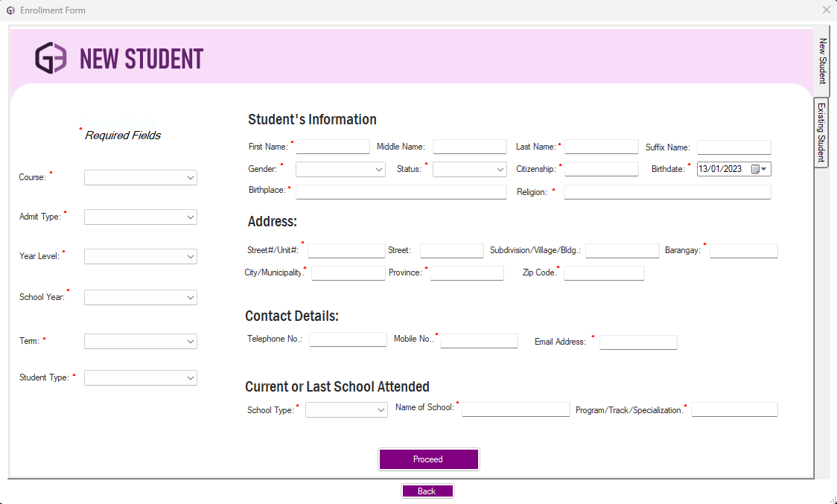The width and height of the screenshot is (837, 504).
Task: Click the window resize grip corner
Action: click(833, 500)
